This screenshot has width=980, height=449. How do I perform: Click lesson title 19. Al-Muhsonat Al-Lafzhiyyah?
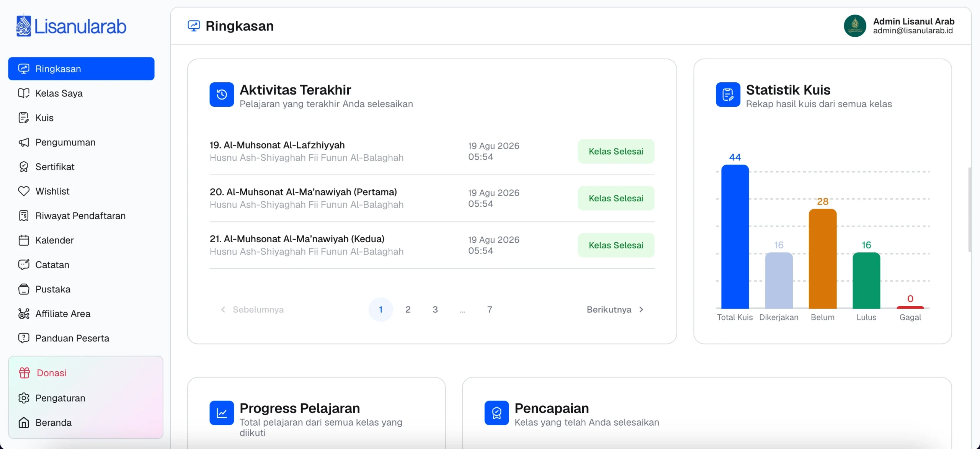(x=277, y=145)
